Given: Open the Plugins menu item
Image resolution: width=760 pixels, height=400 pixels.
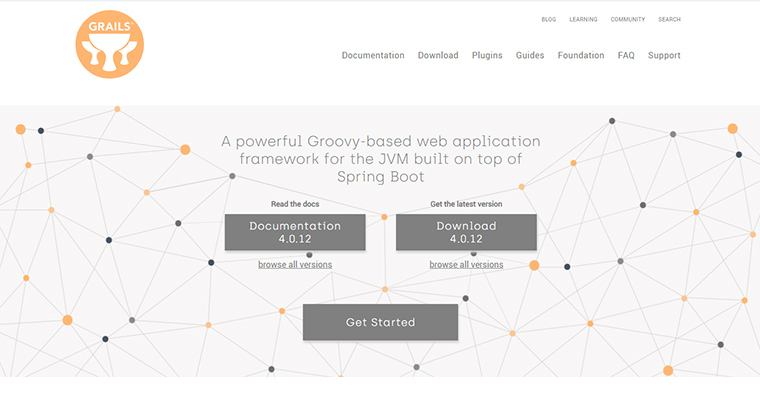Looking at the screenshot, I should [x=487, y=55].
